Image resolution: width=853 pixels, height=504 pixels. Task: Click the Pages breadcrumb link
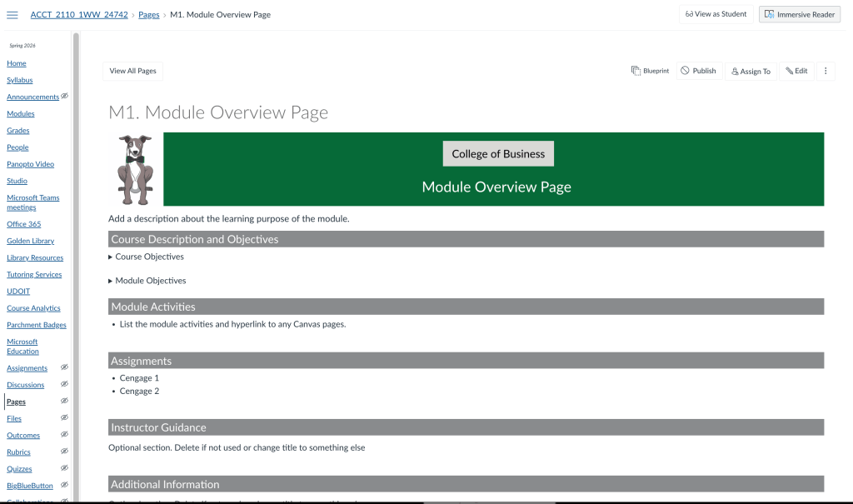click(x=148, y=15)
